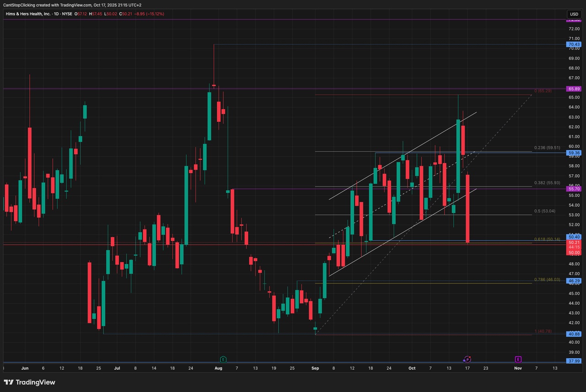This screenshot has height=392, width=586.
Task: Open the USD currency selector
Action: click(574, 14)
